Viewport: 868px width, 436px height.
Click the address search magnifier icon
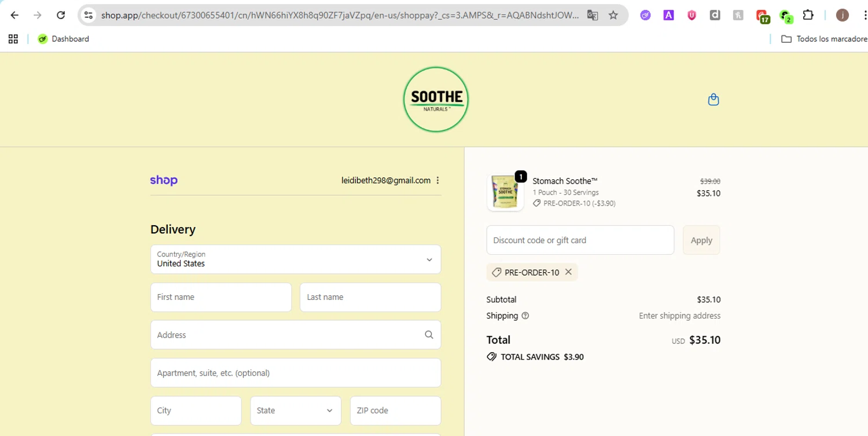429,335
